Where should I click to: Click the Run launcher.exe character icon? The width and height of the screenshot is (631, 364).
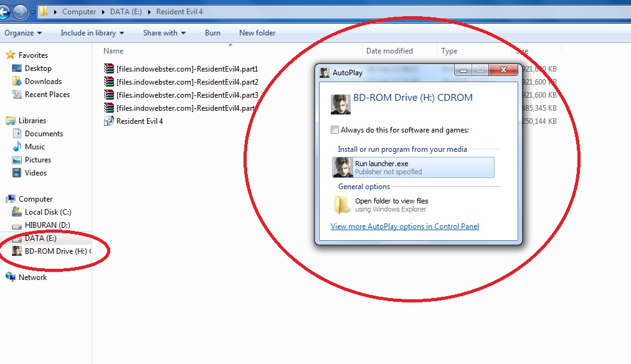pos(343,167)
